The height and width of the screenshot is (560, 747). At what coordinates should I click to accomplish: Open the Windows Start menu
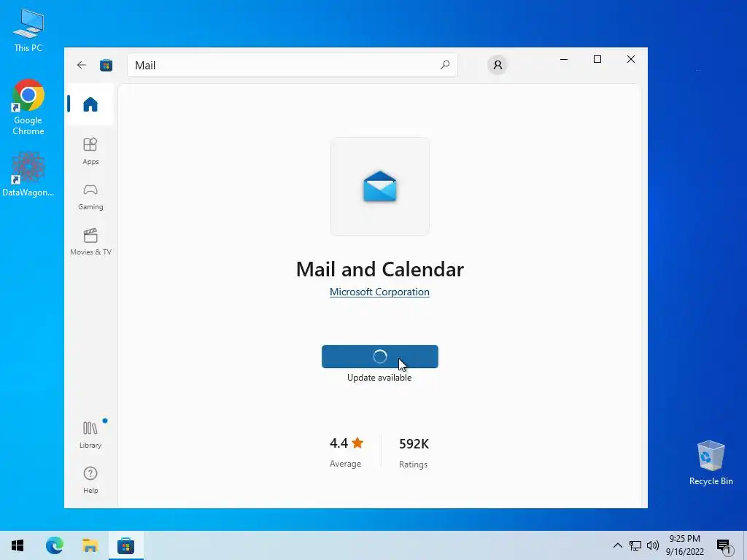point(18,545)
